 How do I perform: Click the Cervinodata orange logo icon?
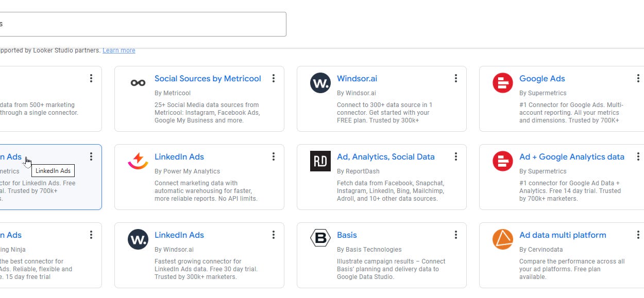503,239
